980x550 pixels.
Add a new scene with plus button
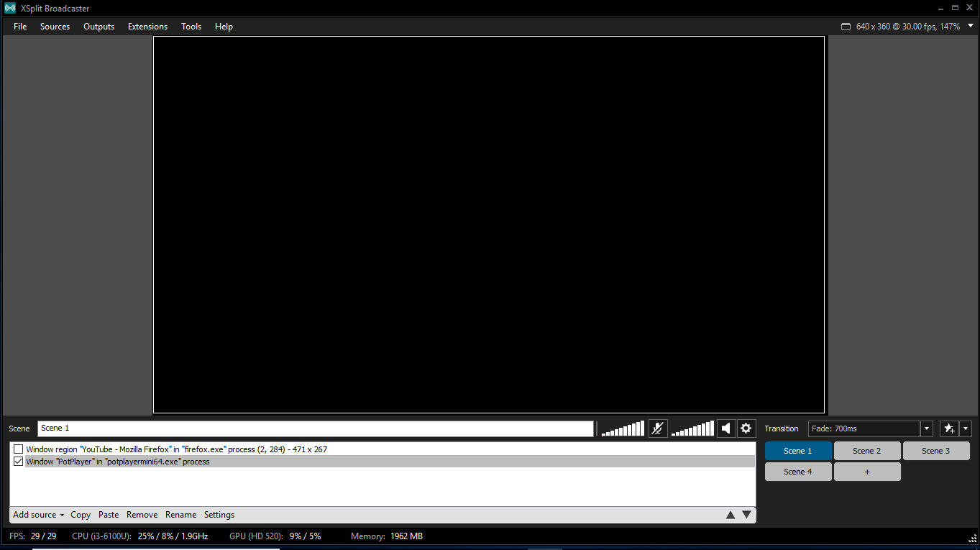866,472
